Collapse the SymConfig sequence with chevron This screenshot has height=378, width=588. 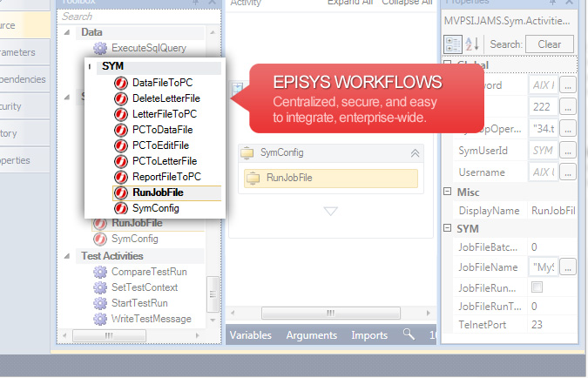[x=416, y=153]
